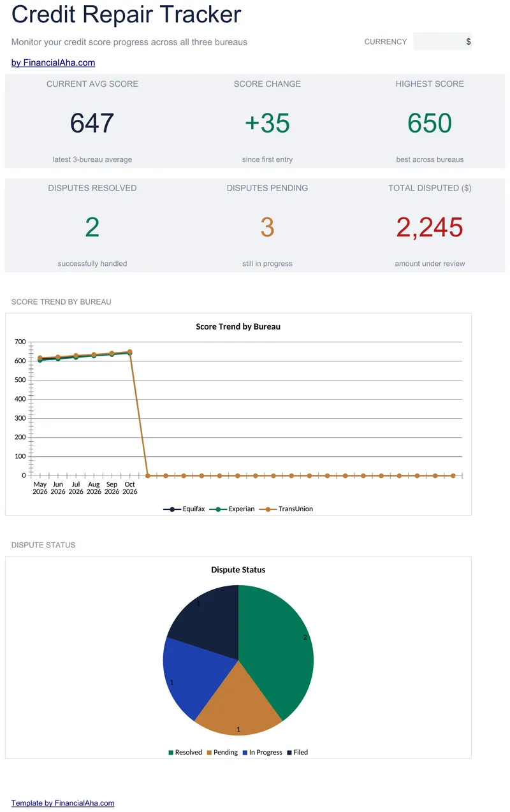The height and width of the screenshot is (812, 510).
Task: Select the 647 current average score card
Action: tap(92, 121)
